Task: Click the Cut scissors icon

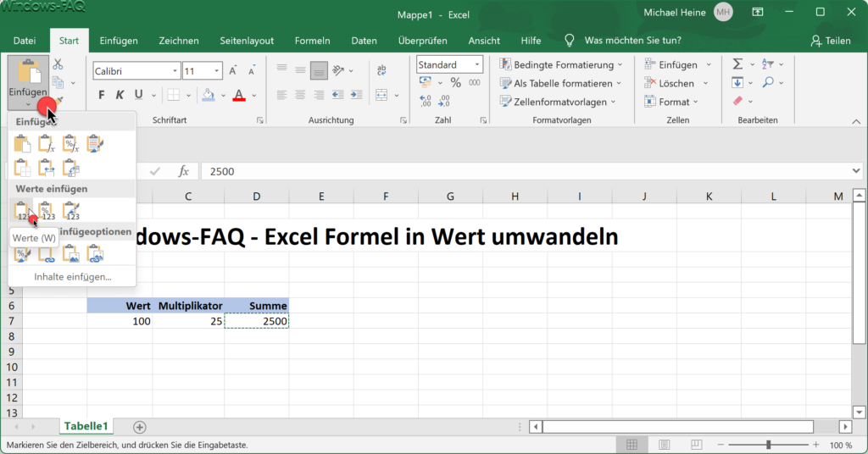Action: tap(58, 64)
